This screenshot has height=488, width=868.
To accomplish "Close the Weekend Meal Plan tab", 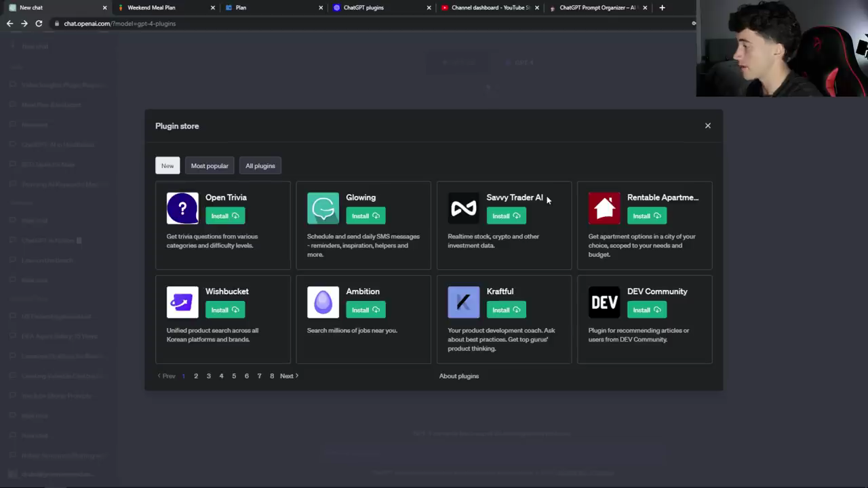I will pos(213,7).
